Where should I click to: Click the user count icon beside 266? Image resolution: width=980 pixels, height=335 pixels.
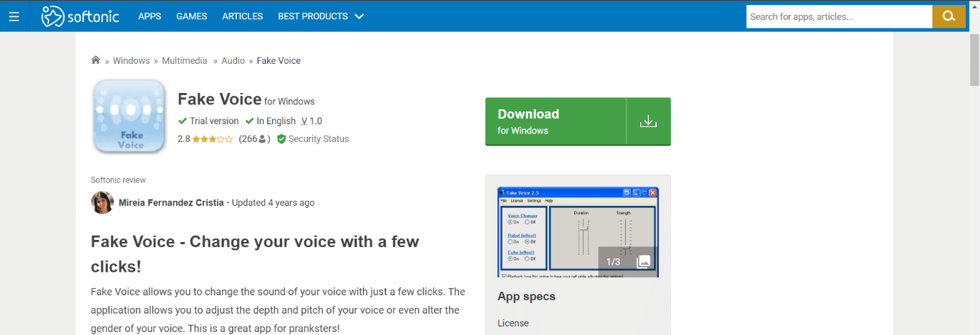click(x=262, y=139)
